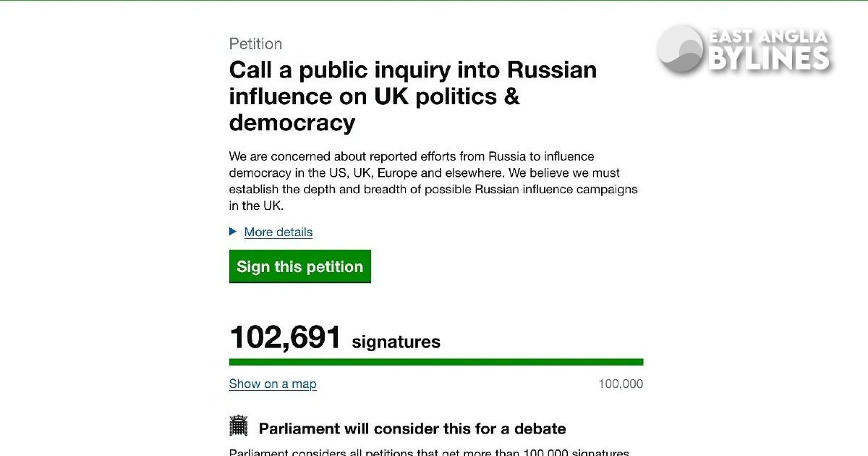The width and height of the screenshot is (868, 456).
Task: Click the 102,691 signature count
Action: pyautogui.click(x=285, y=337)
